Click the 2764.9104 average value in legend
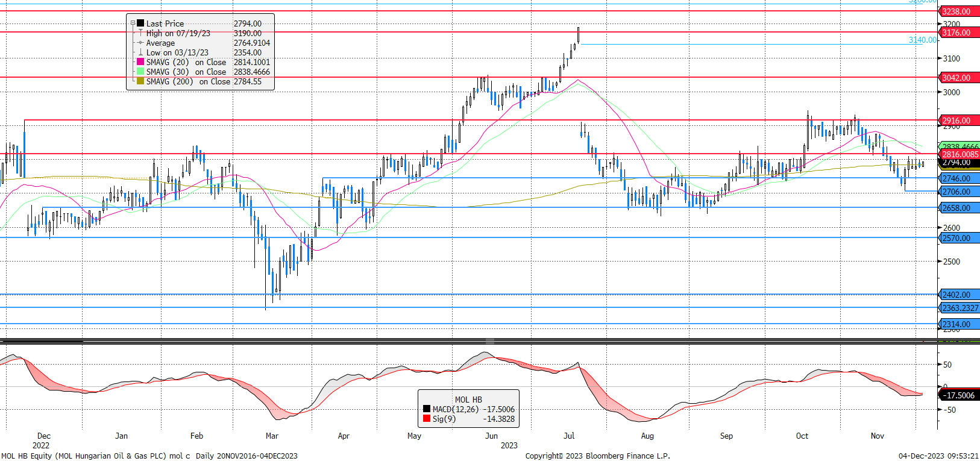The image size is (980, 461). (x=252, y=43)
